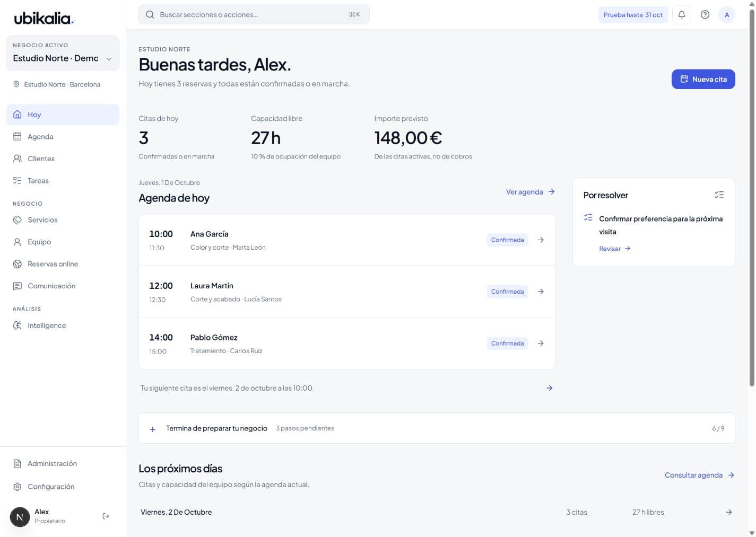This screenshot has height=537, width=756.
Task: Click the Nueva cita button
Action: pos(703,79)
